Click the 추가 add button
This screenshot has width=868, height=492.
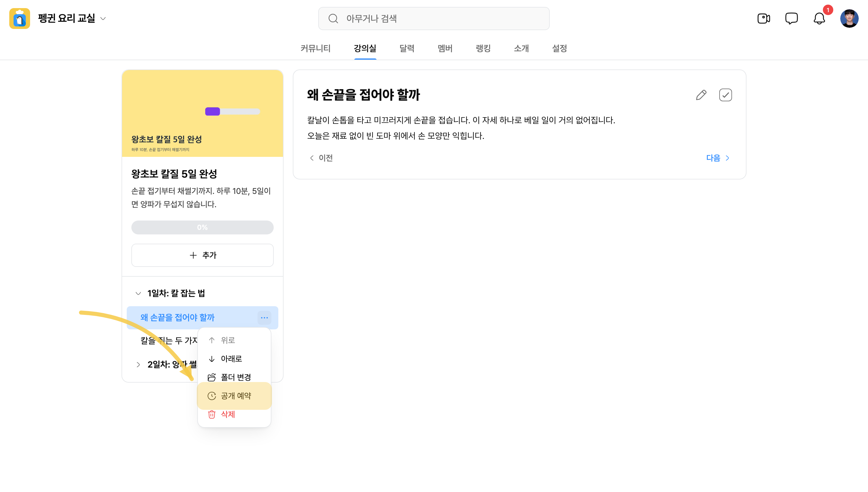click(x=202, y=255)
